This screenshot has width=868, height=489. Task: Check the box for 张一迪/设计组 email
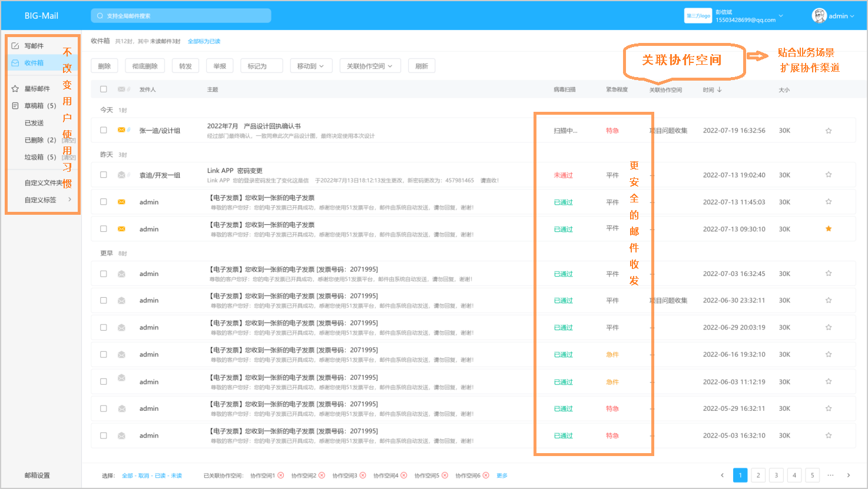[104, 130]
